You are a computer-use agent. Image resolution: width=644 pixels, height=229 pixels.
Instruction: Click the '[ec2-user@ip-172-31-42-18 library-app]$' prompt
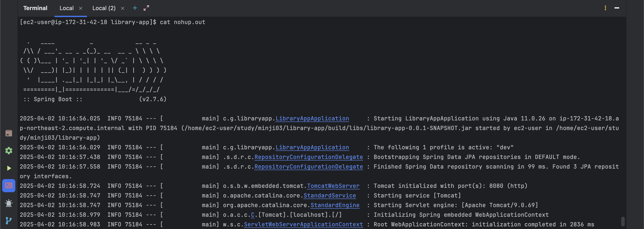(x=88, y=22)
